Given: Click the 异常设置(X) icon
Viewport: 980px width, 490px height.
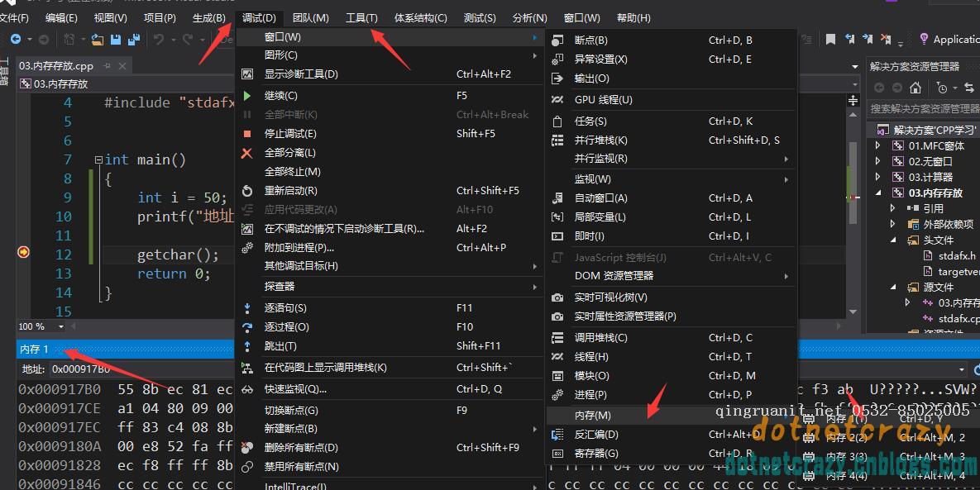Looking at the screenshot, I should click(x=557, y=59).
